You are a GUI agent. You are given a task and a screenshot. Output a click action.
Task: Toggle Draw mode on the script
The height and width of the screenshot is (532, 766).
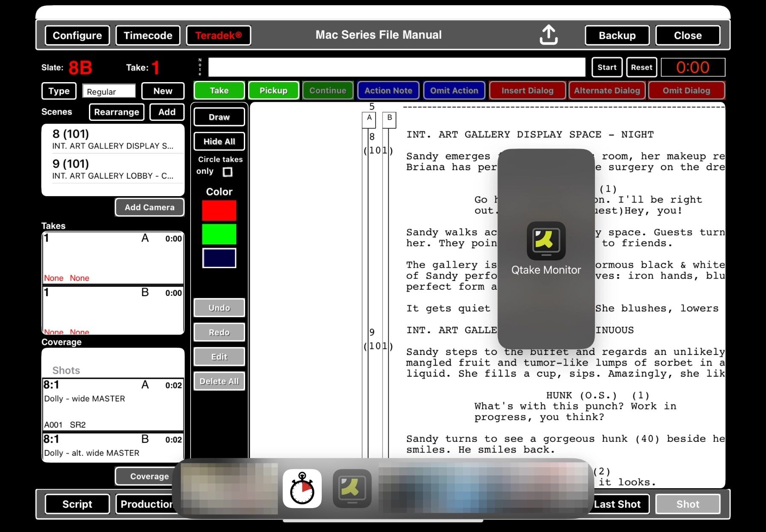tap(219, 117)
